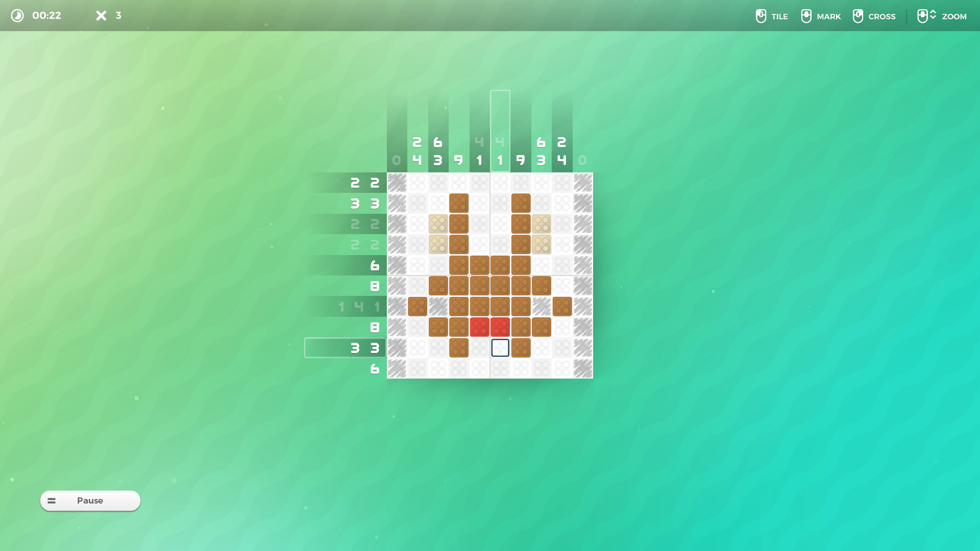Image resolution: width=980 pixels, height=551 pixels.
Task: Click the mistakes X icon
Action: (x=101, y=15)
